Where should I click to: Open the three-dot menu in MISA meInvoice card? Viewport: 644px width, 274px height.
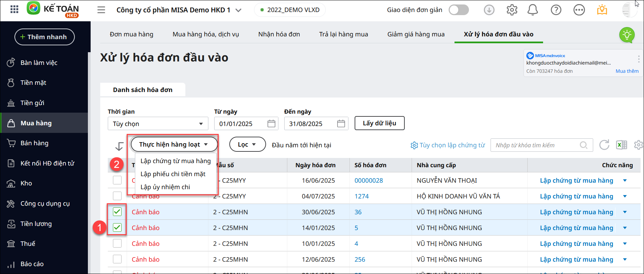(x=639, y=59)
